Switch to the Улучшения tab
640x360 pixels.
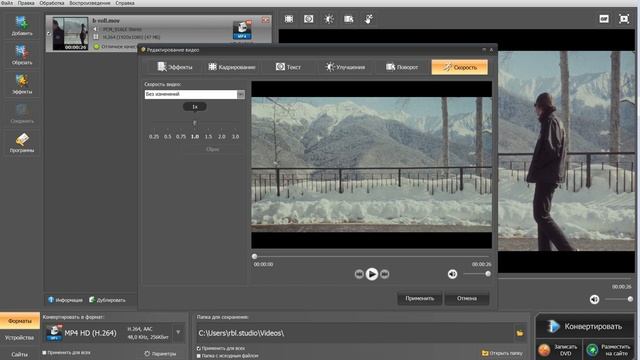point(345,67)
